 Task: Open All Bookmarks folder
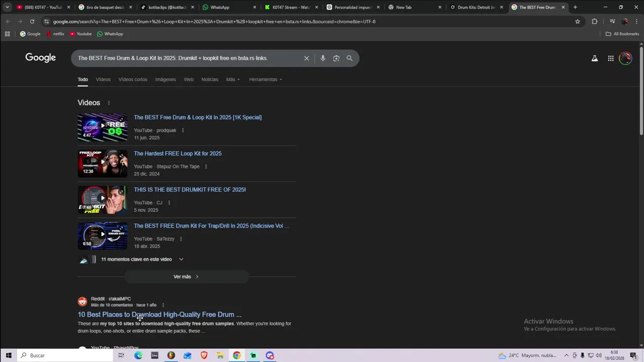tap(622, 34)
